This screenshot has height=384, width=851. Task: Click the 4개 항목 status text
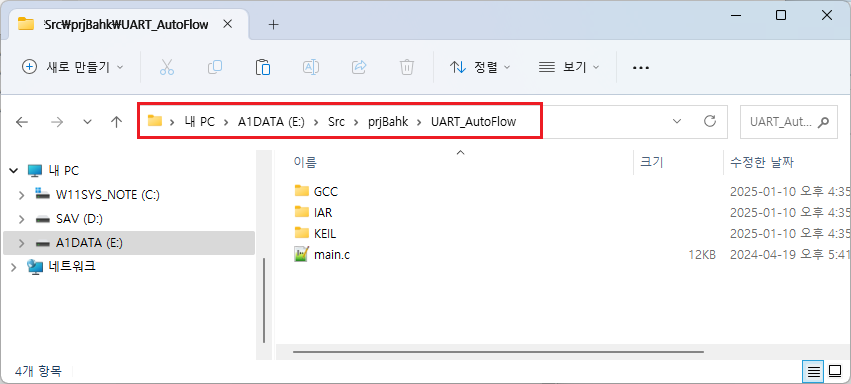coord(38,372)
